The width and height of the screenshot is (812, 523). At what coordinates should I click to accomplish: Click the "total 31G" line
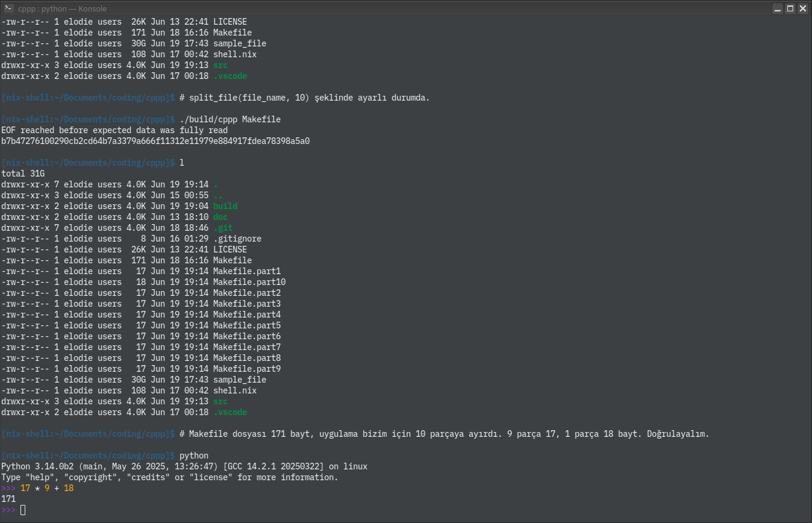pos(23,174)
